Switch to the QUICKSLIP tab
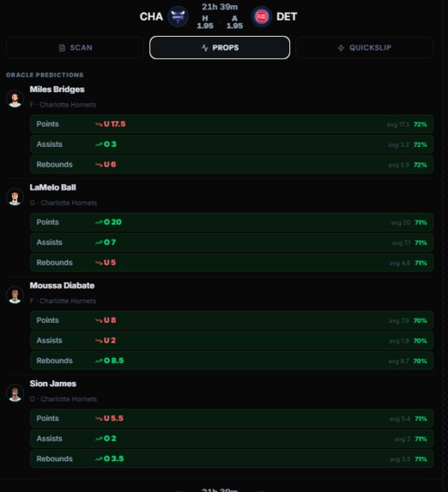The image size is (448, 492). pyautogui.click(x=364, y=48)
